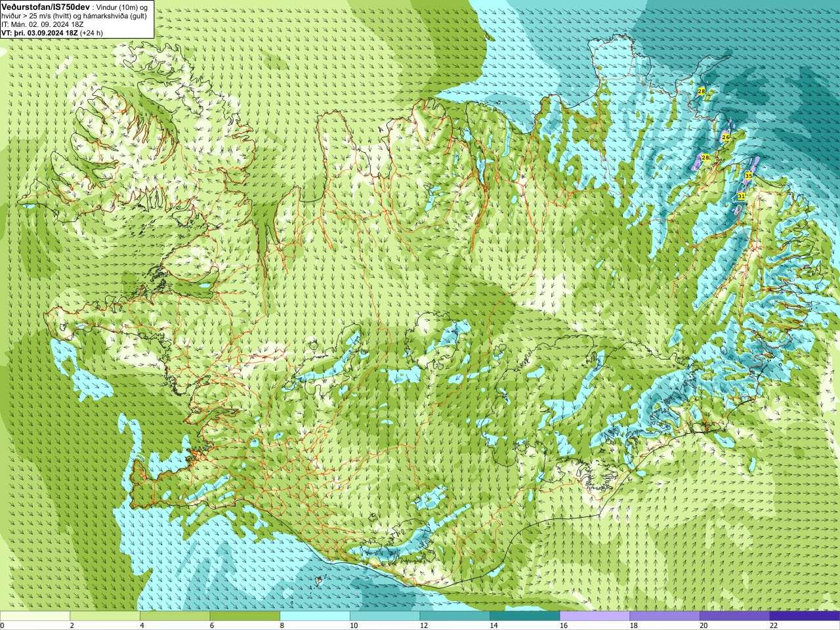This screenshot has height=630, width=840.
Task: Click the legend scale label "10"
Action: (354, 625)
